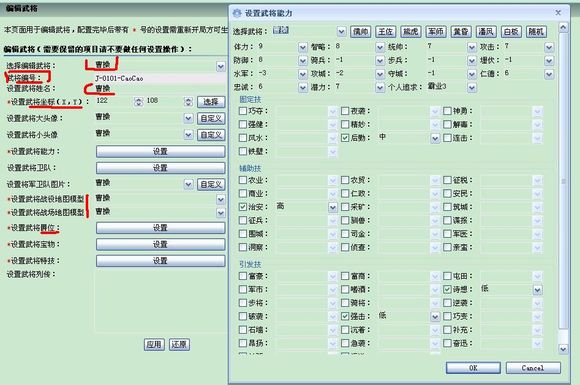Enable the 农业 checkbox
The width and height of the screenshot is (580, 385).
pos(243,180)
